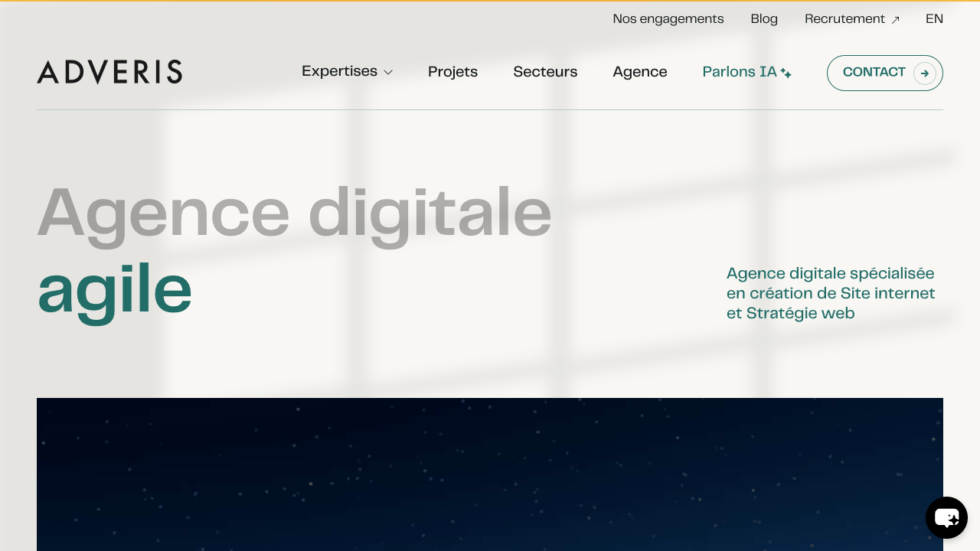Image resolution: width=980 pixels, height=551 pixels.
Task: Click the sparkle icon beside Parlons IA
Action: (x=786, y=73)
